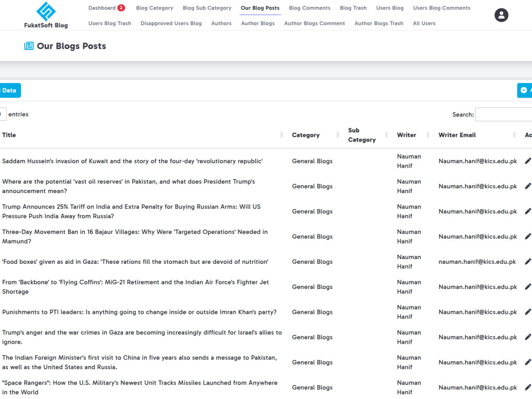
Task: Click Nauman Hanif writer in Space Rangers row
Action: (x=409, y=387)
